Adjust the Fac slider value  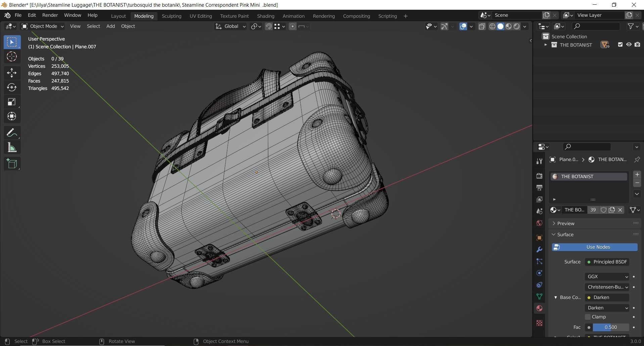610,327
